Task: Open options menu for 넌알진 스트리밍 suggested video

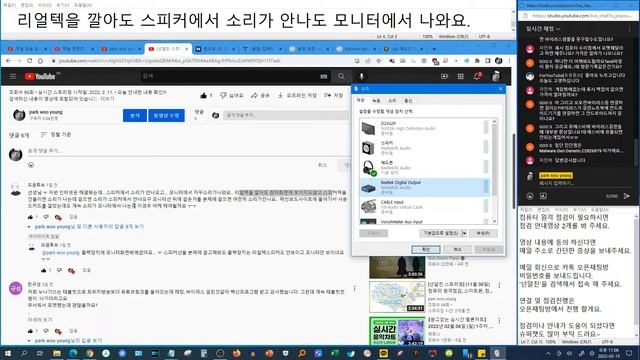Action: [499, 285]
